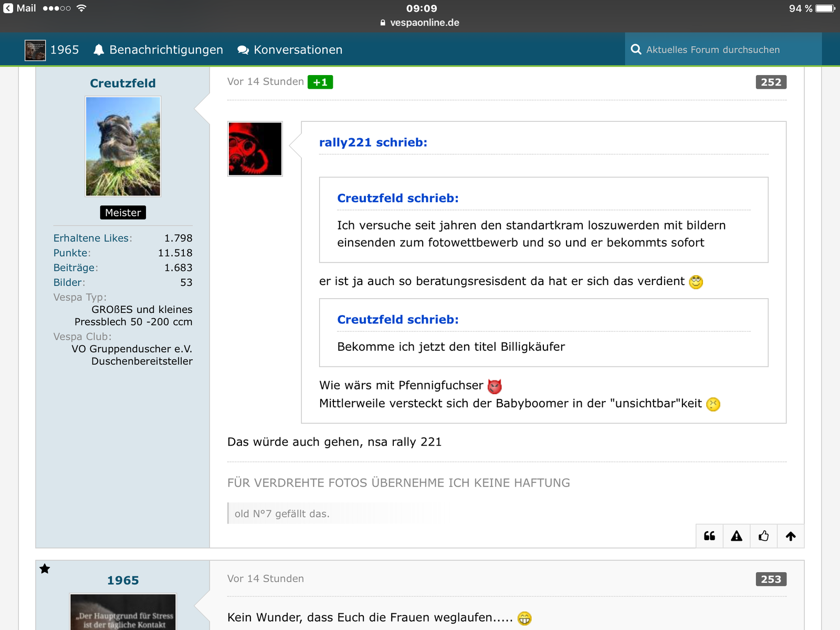Open Benachrichtigungen bell notifications

coord(158,50)
